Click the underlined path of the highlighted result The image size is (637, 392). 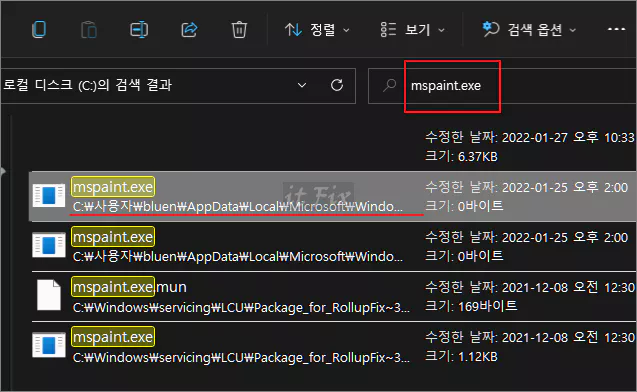coord(238,207)
